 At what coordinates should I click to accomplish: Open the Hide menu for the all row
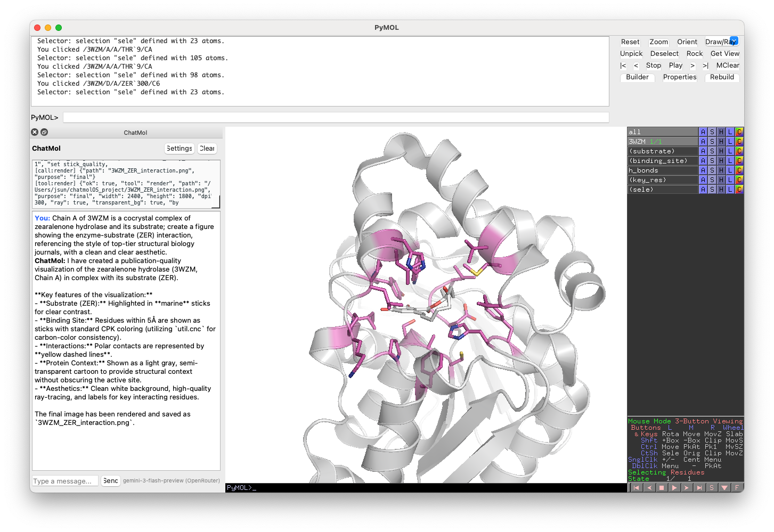click(721, 132)
